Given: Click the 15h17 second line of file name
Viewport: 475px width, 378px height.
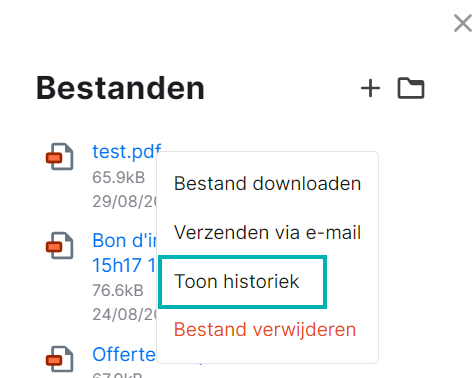Looking at the screenshot, I should (124, 265).
